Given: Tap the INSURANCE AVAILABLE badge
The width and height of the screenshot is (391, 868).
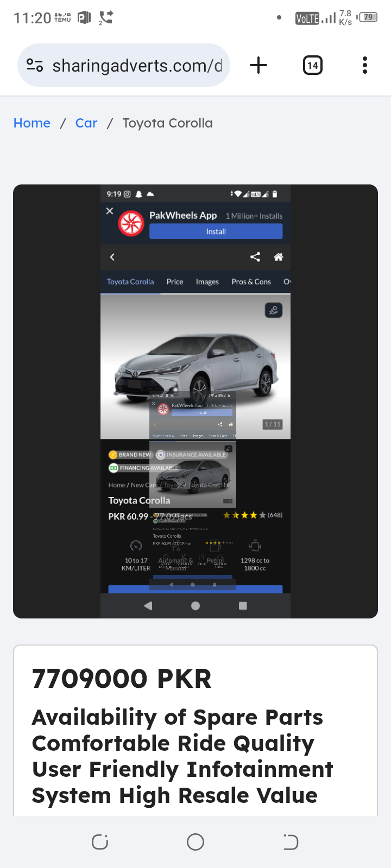Looking at the screenshot, I should click(191, 455).
